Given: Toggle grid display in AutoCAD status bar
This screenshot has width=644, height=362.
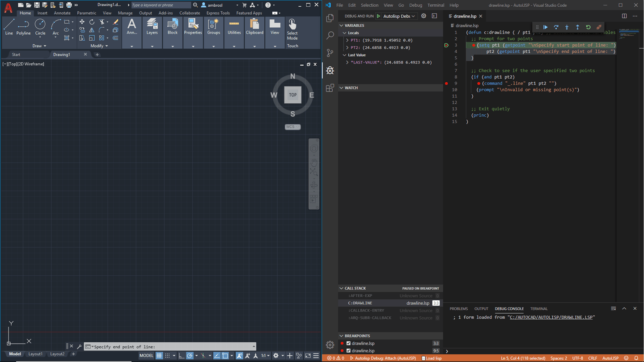Looking at the screenshot, I should point(159,356).
